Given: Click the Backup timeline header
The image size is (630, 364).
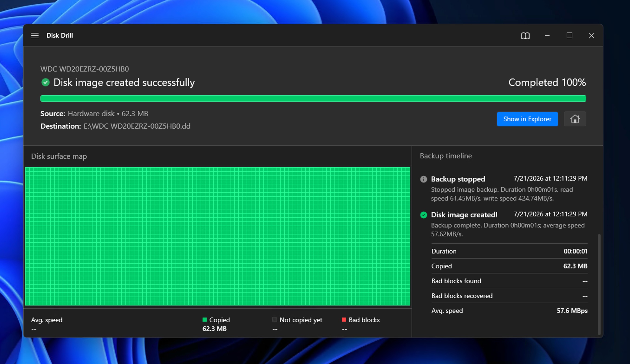Looking at the screenshot, I should [446, 156].
